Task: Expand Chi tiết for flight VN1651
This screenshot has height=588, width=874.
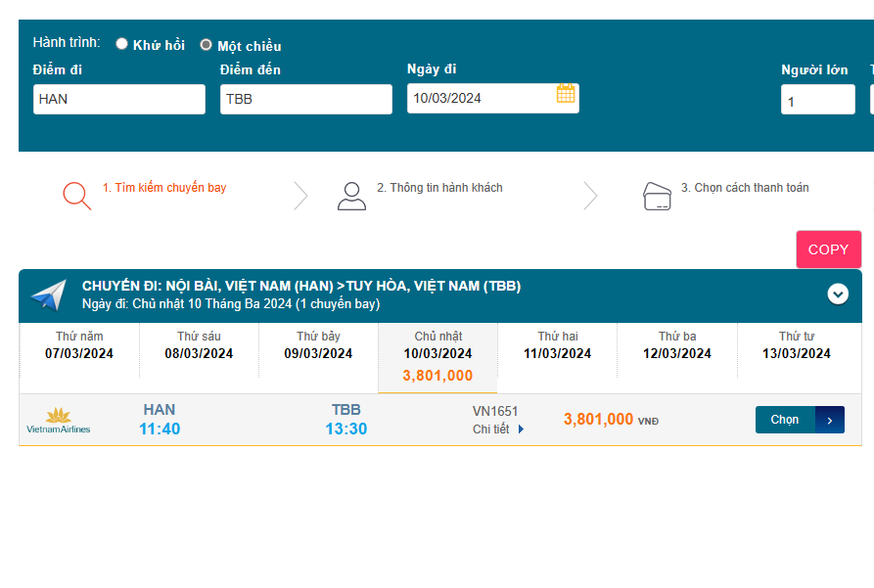Action: (498, 429)
